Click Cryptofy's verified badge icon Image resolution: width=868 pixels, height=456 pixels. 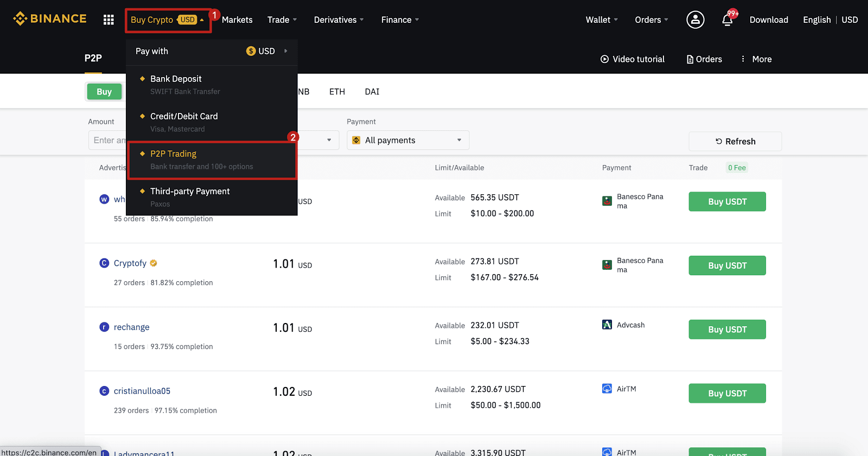pyautogui.click(x=154, y=263)
